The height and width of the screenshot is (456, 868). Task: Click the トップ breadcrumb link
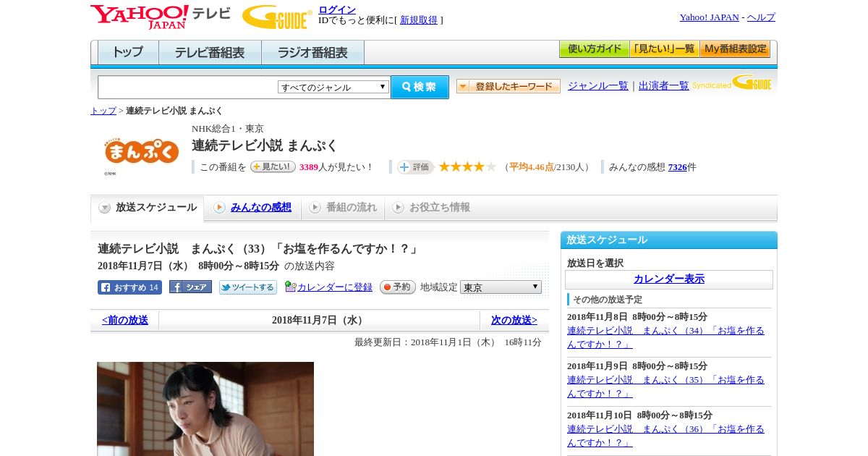pyautogui.click(x=103, y=111)
